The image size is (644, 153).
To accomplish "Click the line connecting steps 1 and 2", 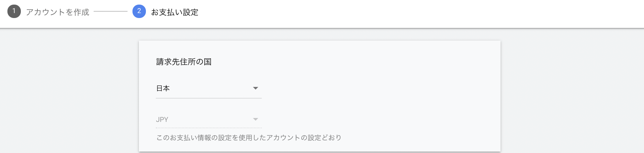I will [111, 11].
